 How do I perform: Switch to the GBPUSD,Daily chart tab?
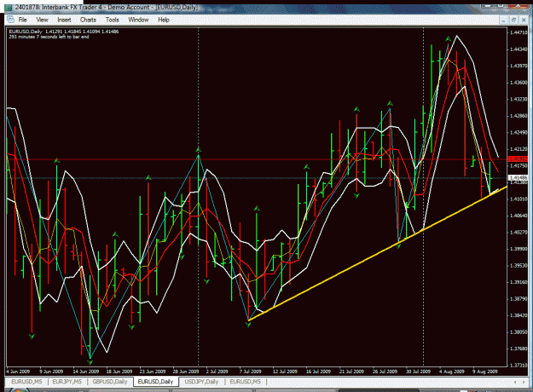coord(110,382)
